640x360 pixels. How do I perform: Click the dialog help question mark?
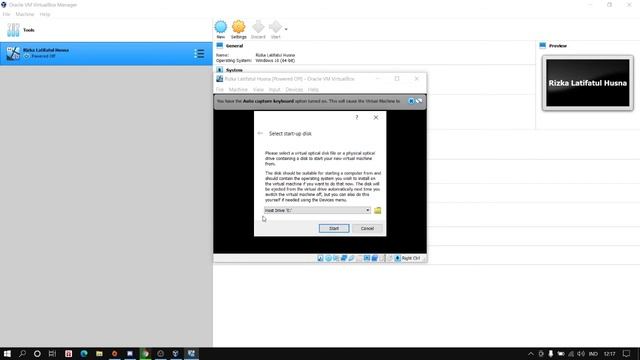coord(357,118)
